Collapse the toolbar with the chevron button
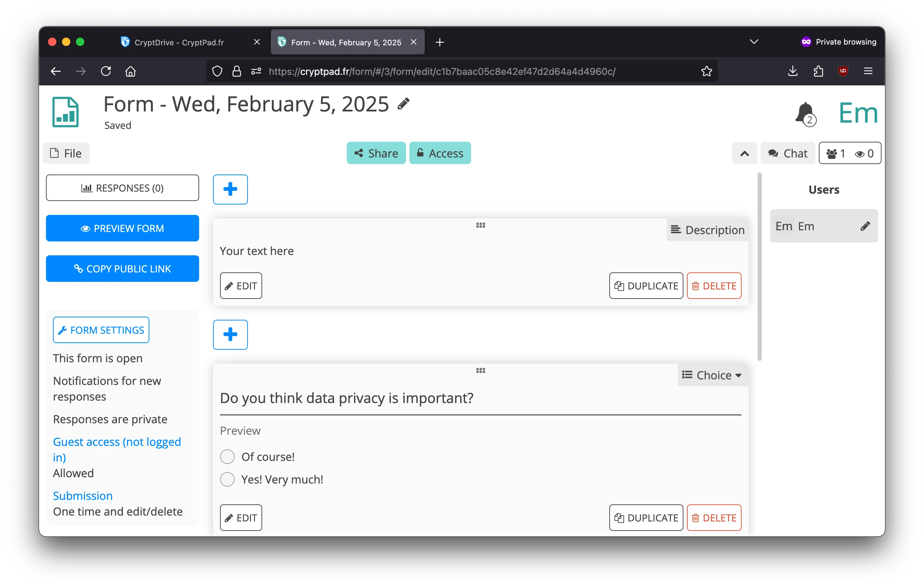This screenshot has height=588, width=924. [744, 153]
